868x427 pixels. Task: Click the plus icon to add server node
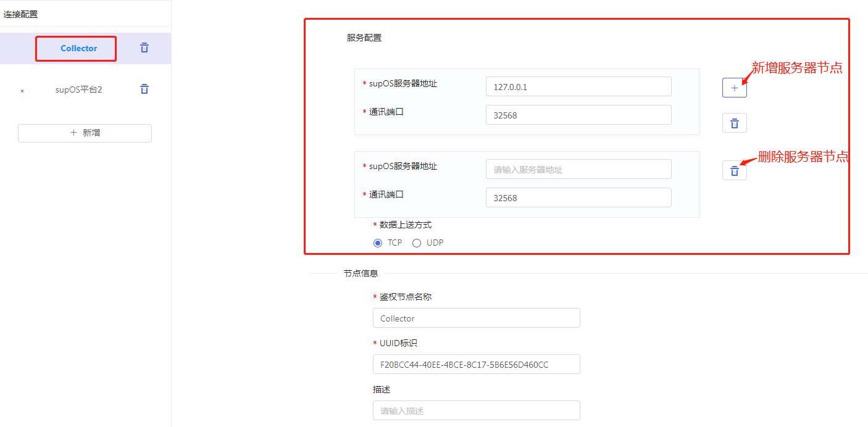tap(734, 88)
